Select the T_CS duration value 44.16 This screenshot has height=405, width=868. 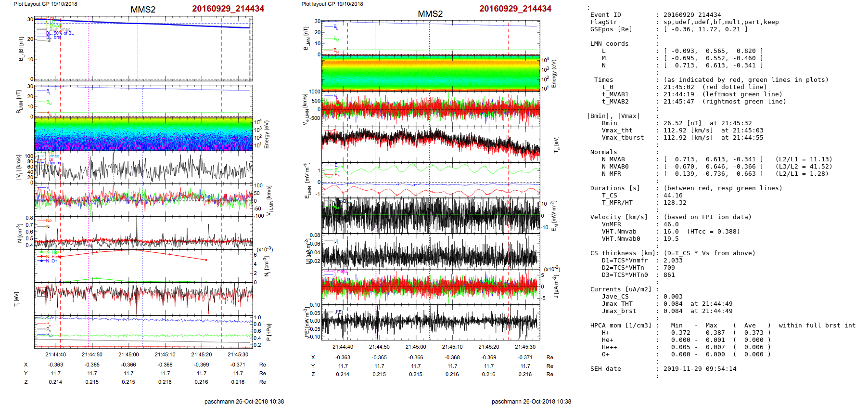pos(673,196)
